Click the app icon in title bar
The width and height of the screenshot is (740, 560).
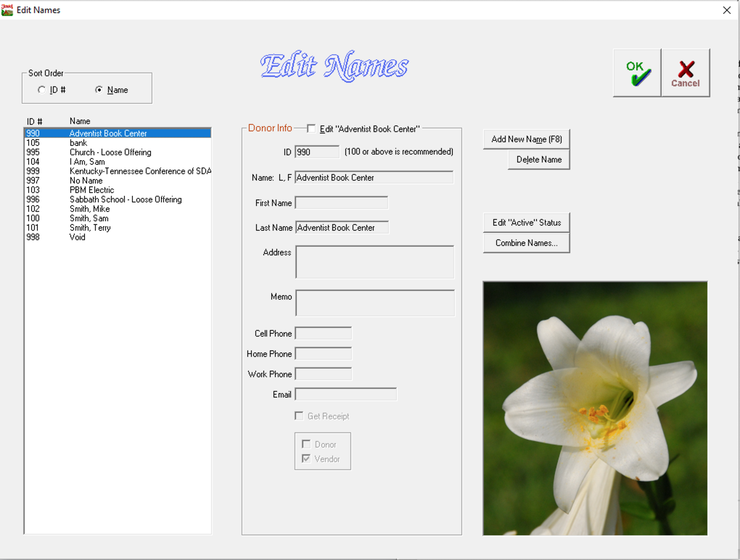point(7,10)
